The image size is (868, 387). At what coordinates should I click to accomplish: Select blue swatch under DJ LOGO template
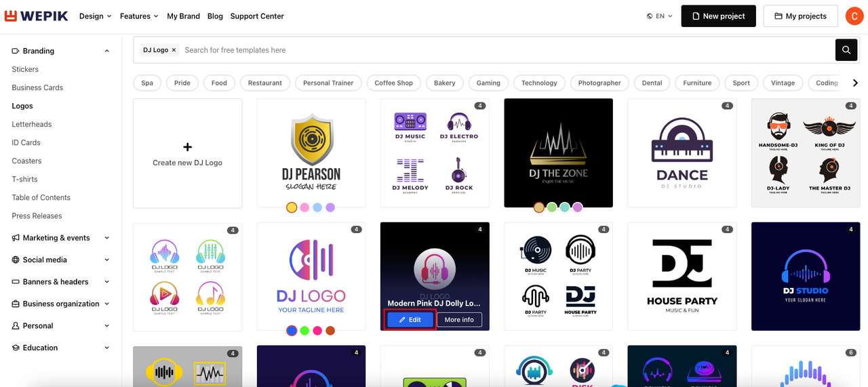pyautogui.click(x=292, y=331)
